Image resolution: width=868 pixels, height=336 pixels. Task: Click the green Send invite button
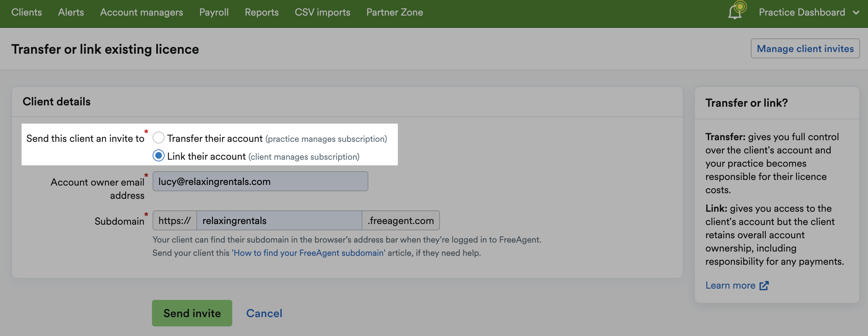point(192,313)
